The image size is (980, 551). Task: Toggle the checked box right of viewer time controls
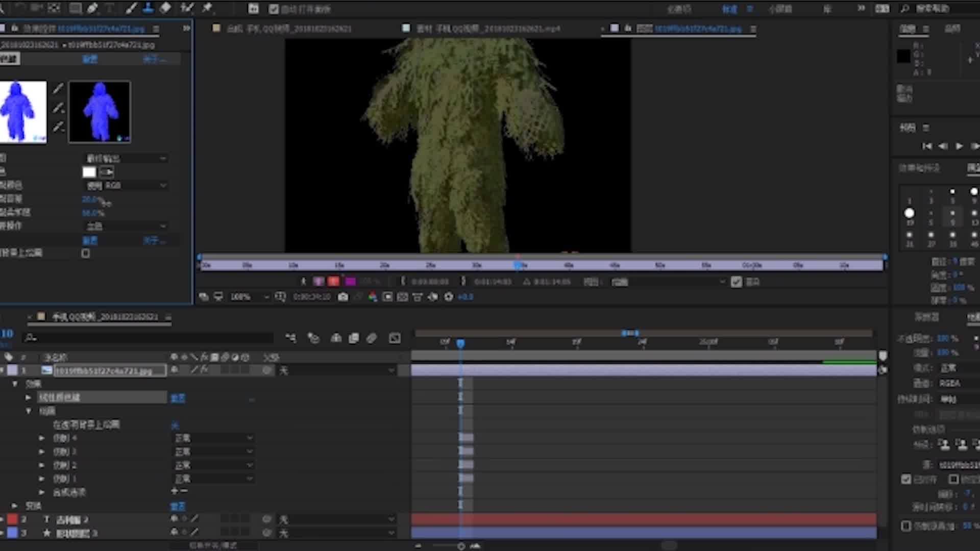point(736,282)
